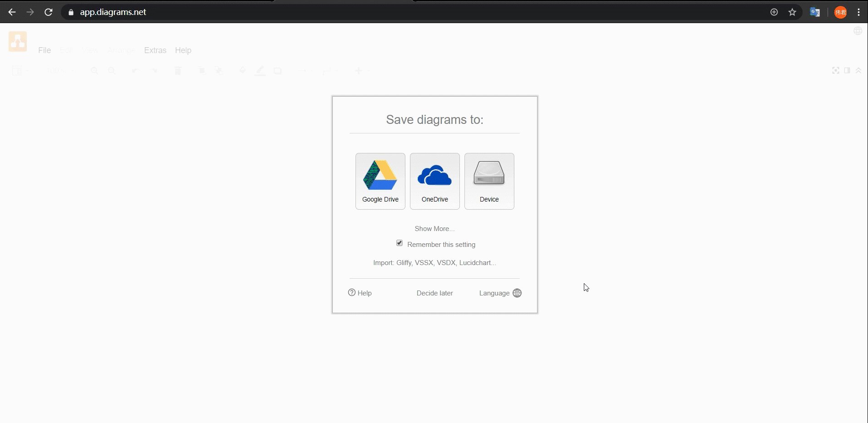Open the View menu

[90, 50]
